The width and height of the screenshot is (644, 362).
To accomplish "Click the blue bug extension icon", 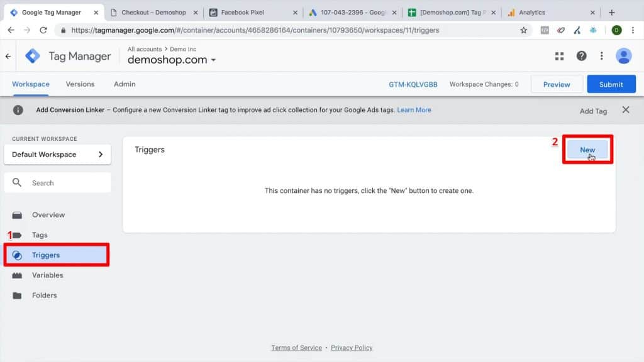I will (593, 30).
